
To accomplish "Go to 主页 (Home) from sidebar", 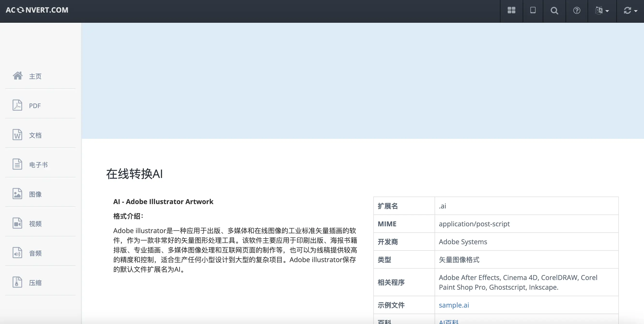I will point(35,76).
